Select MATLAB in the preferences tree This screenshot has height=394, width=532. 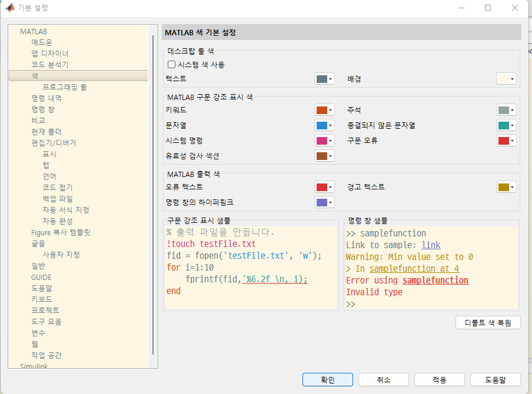point(33,32)
